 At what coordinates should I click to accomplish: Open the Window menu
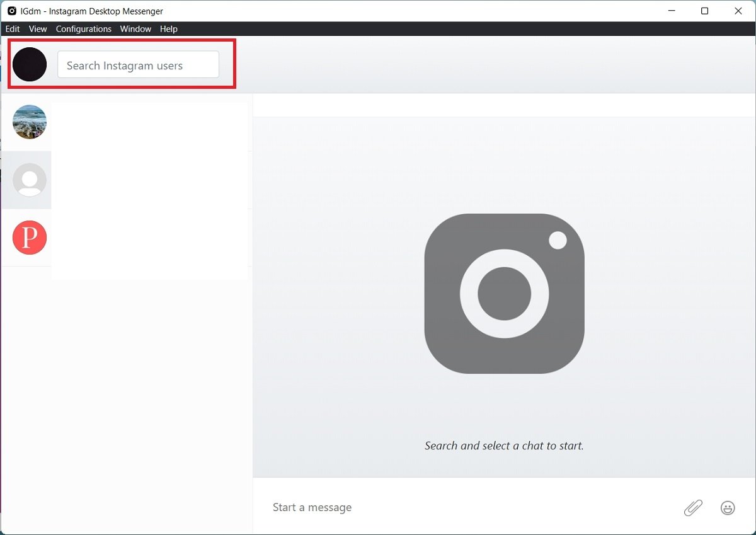tap(135, 29)
